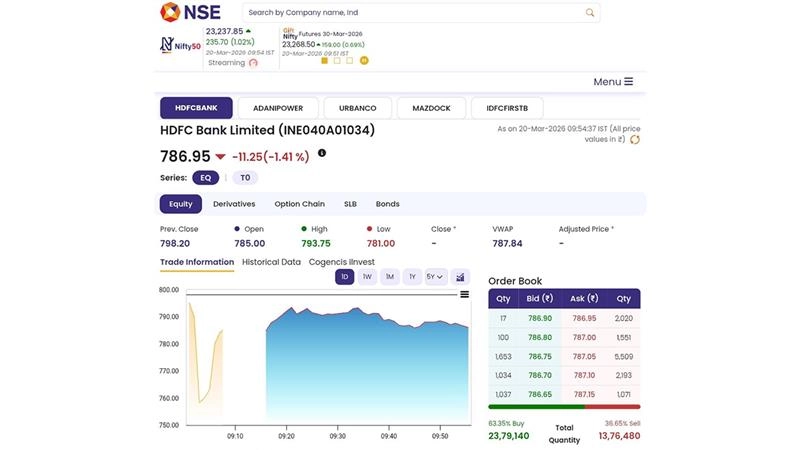Refresh the HDFC Bank price data

pyautogui.click(x=634, y=140)
